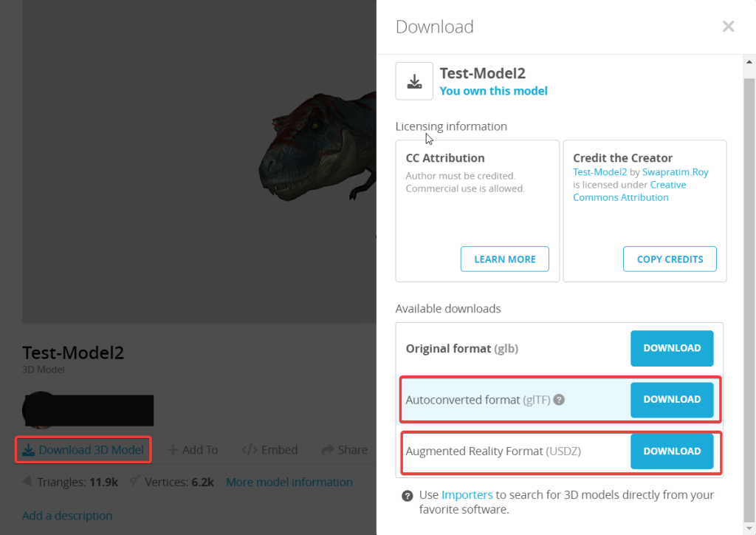Click the Test-Model2 link in credits
This screenshot has width=756, height=535.
point(599,172)
